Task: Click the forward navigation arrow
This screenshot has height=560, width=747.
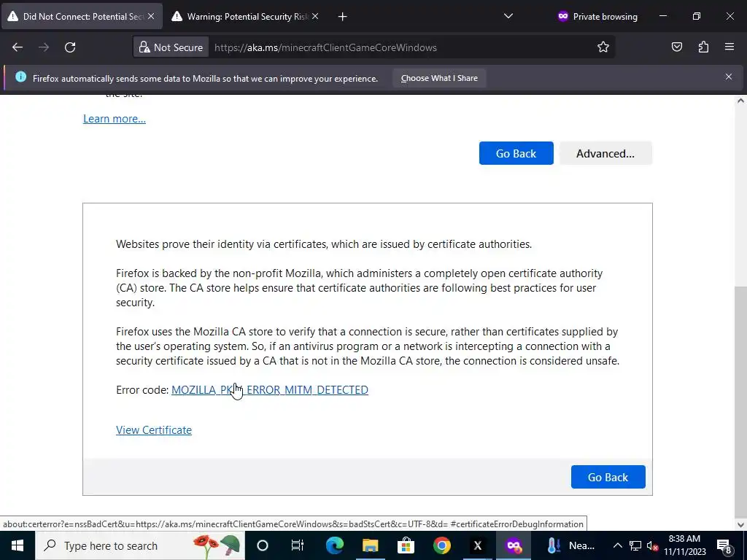Action: pos(44,47)
